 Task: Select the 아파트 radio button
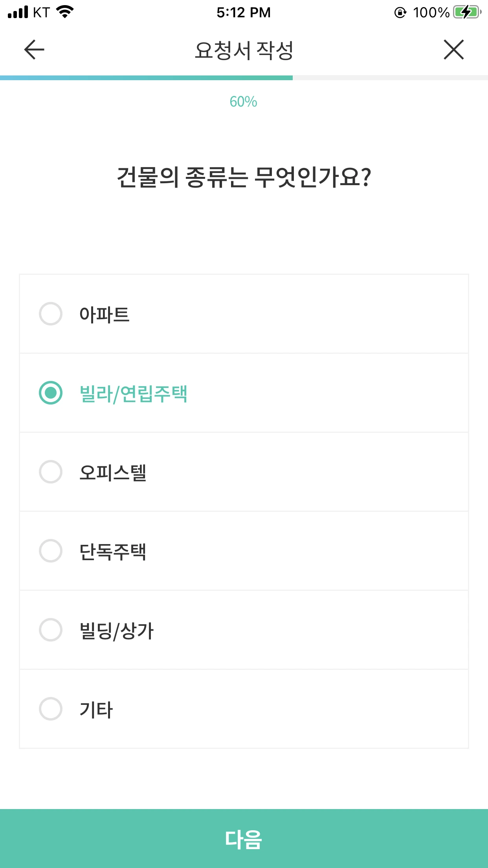[x=51, y=314]
